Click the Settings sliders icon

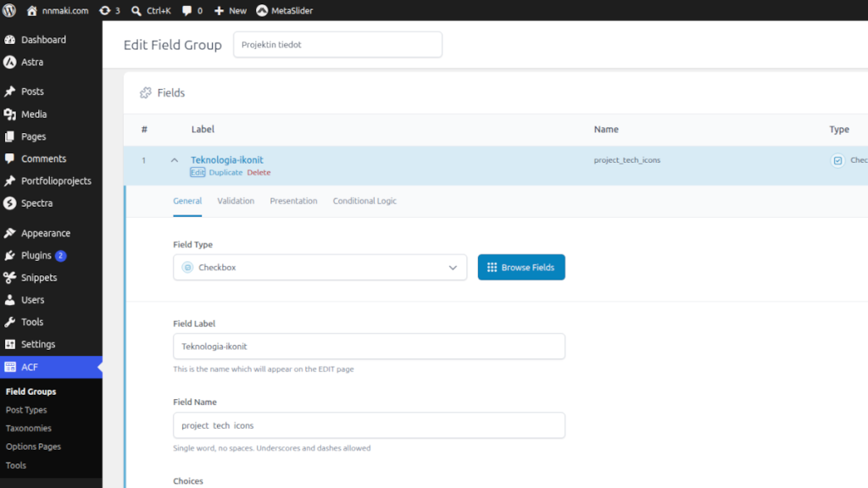pyautogui.click(x=10, y=344)
